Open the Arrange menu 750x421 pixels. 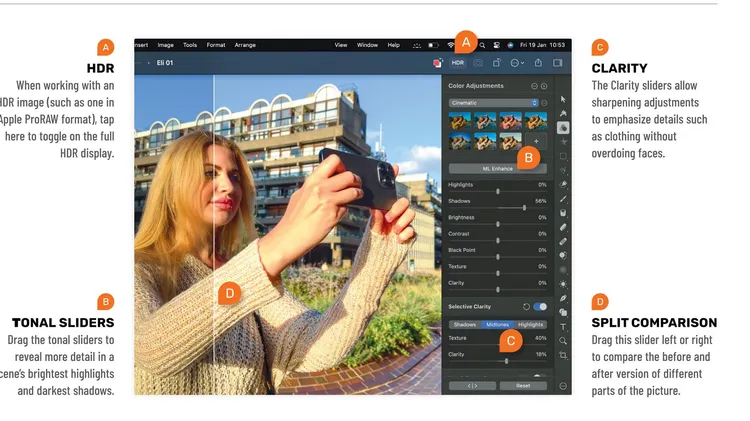(x=245, y=45)
